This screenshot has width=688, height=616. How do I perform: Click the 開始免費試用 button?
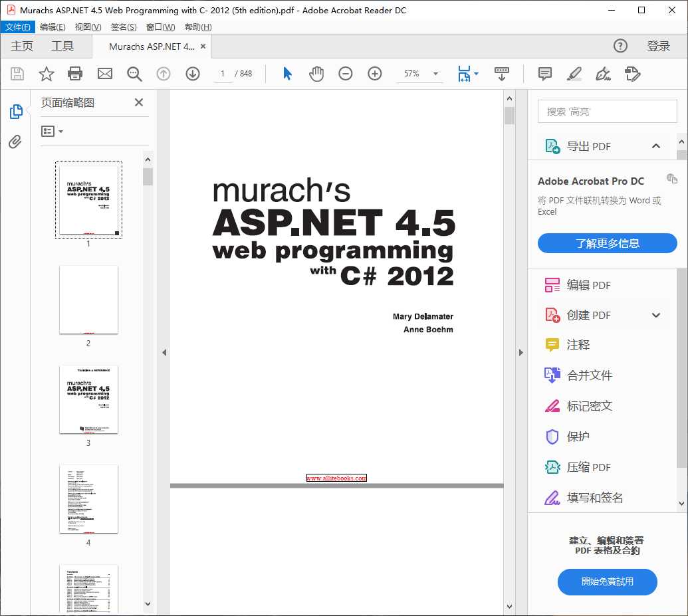click(606, 581)
